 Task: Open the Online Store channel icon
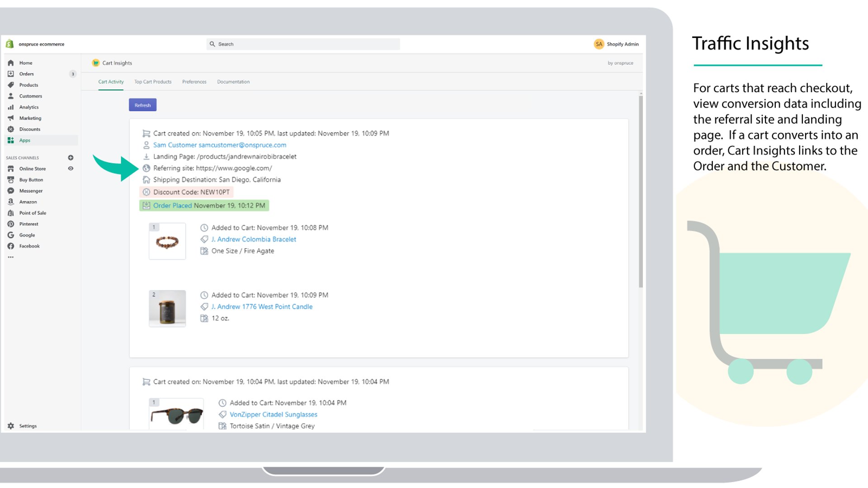(x=11, y=169)
